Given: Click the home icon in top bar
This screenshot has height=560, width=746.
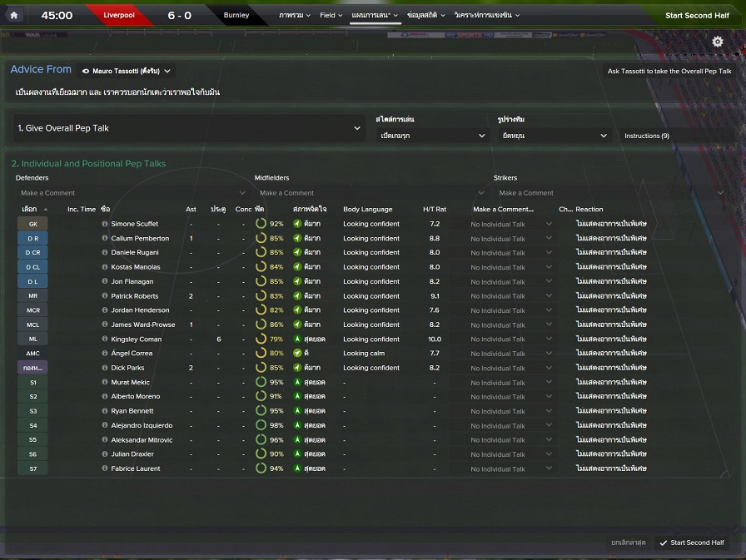Looking at the screenshot, I should tap(14, 15).
